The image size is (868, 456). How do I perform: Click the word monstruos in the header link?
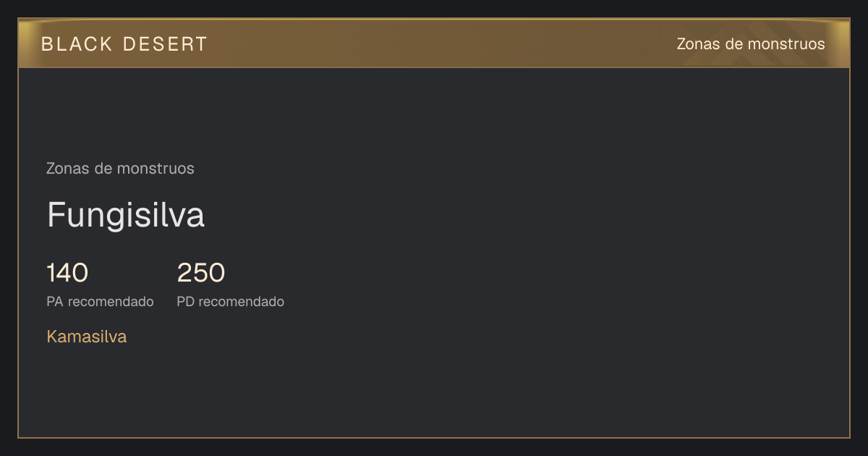pyautogui.click(x=786, y=44)
